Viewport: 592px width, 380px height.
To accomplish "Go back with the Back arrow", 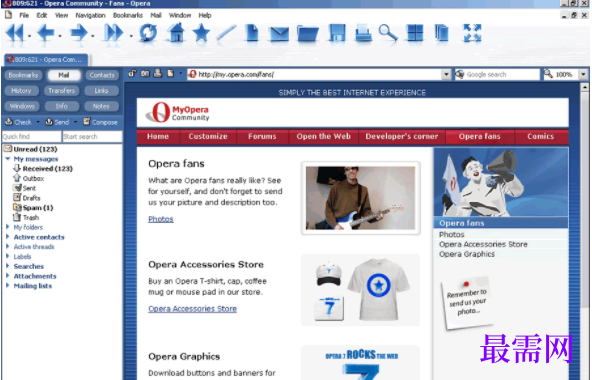I will tap(46, 32).
